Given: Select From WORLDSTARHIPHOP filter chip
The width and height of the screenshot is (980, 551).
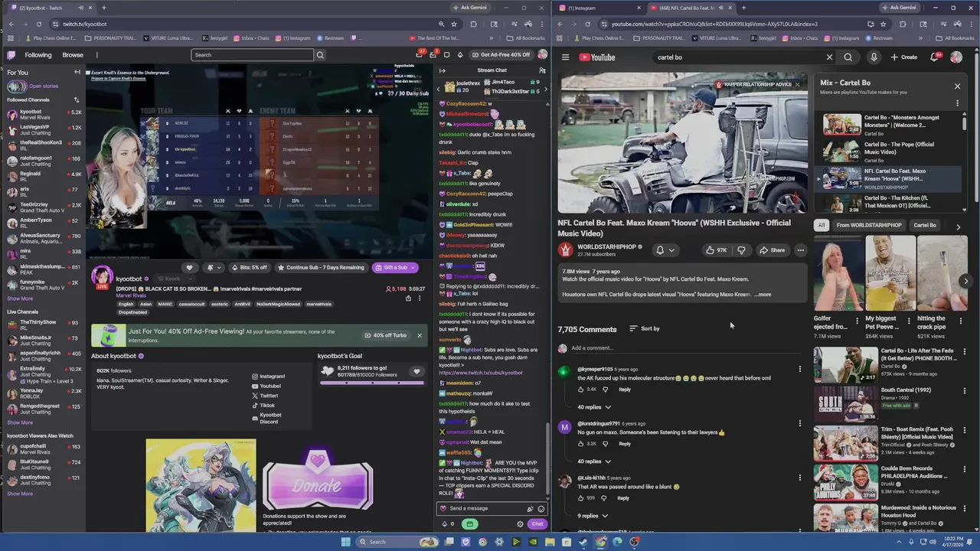Looking at the screenshot, I should pyautogui.click(x=869, y=226).
